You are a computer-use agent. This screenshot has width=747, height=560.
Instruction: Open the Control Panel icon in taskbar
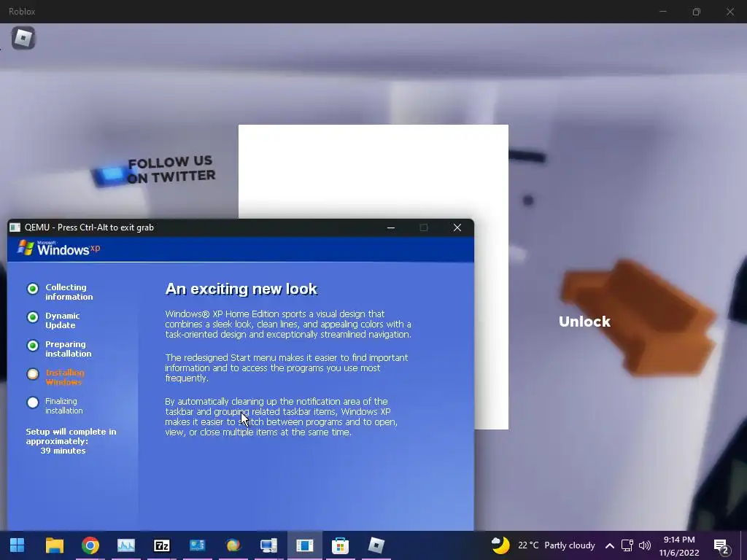point(197,545)
